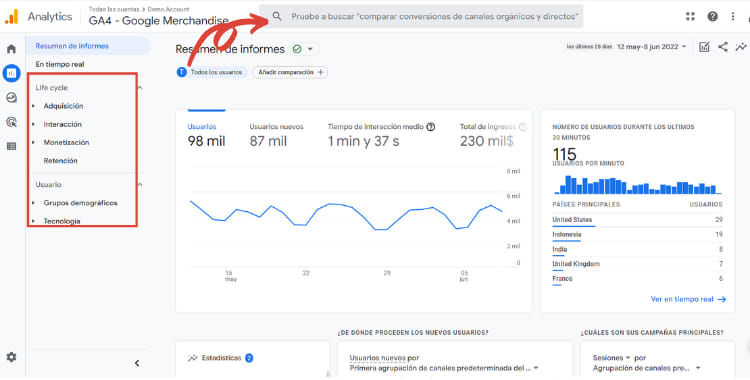Collapse the navigation panel with the chevron
The image size is (750, 380).
(137, 363)
